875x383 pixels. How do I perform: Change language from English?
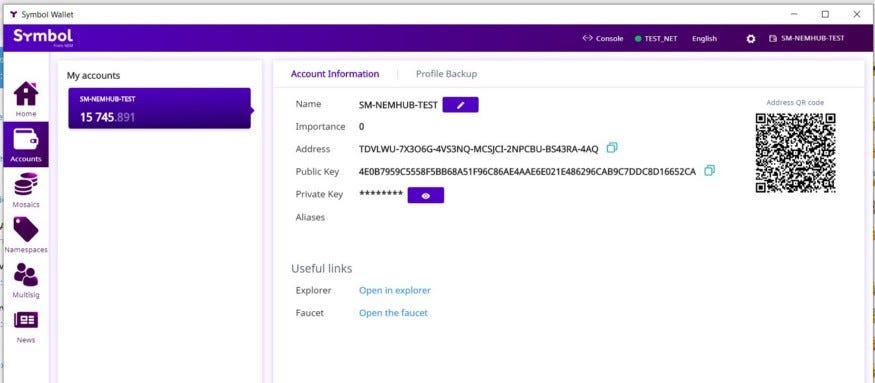click(704, 39)
